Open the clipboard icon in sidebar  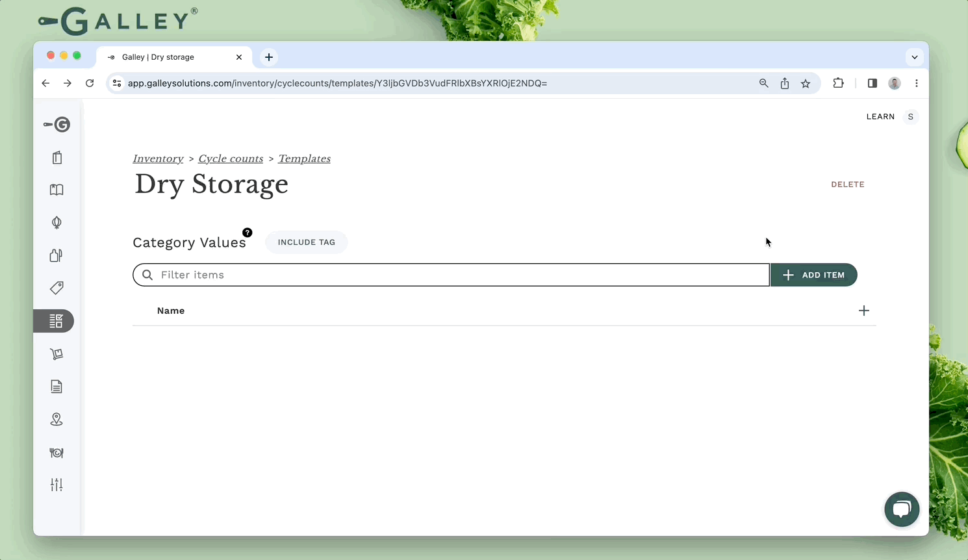57,158
